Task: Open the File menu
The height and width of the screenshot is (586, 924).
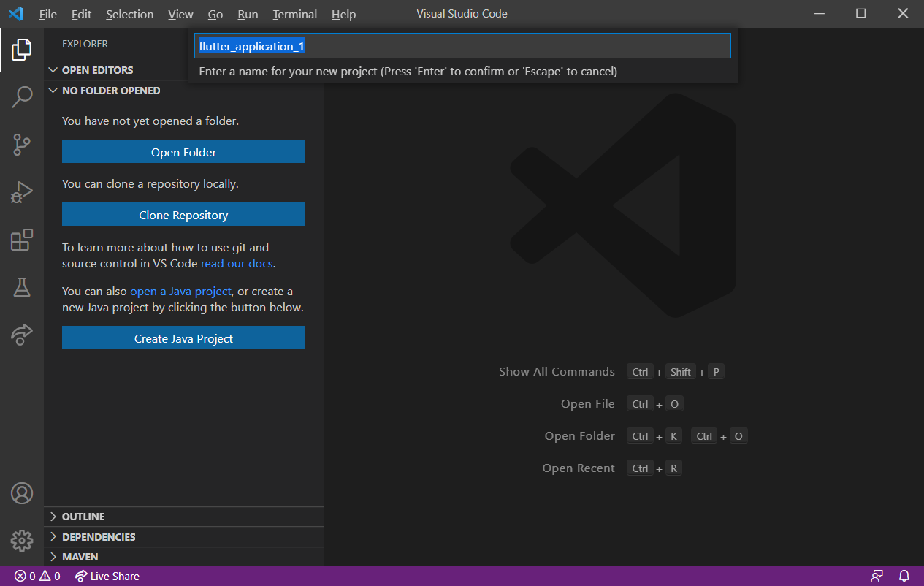Action: pyautogui.click(x=48, y=14)
